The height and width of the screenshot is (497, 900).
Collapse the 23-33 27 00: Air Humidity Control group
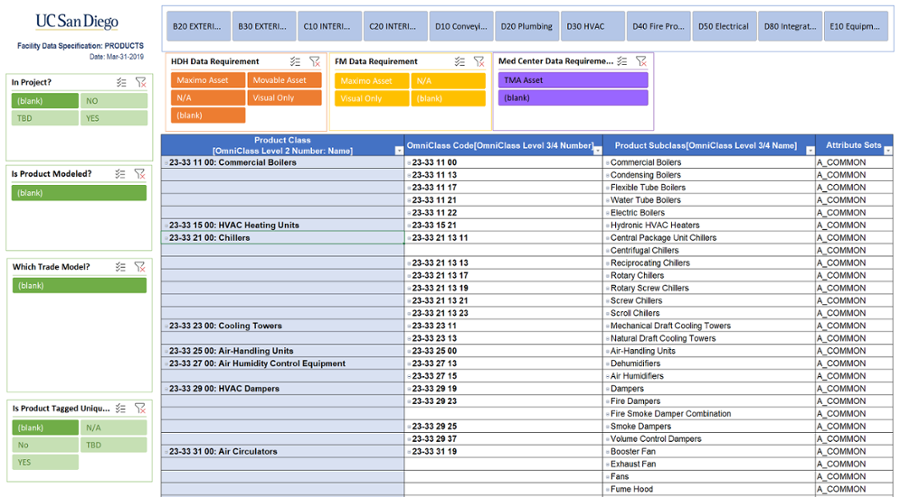click(166, 364)
